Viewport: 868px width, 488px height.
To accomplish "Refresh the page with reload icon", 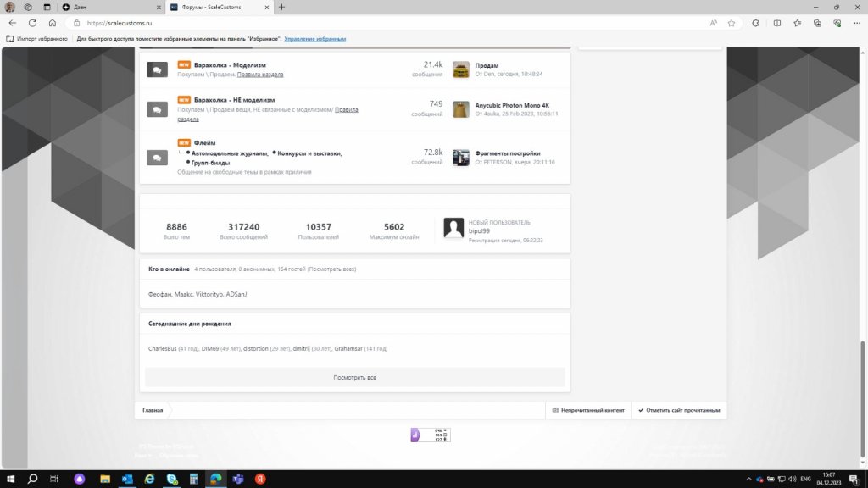I will pos(32,23).
